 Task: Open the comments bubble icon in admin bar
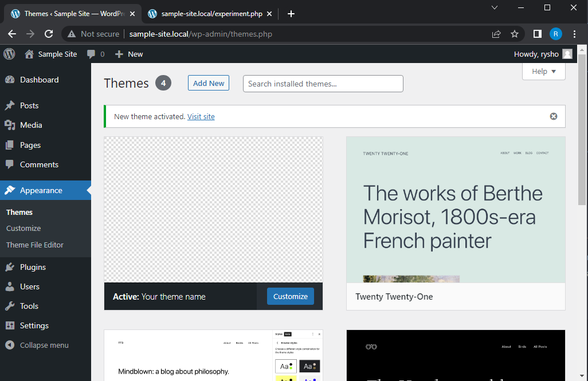tap(91, 54)
